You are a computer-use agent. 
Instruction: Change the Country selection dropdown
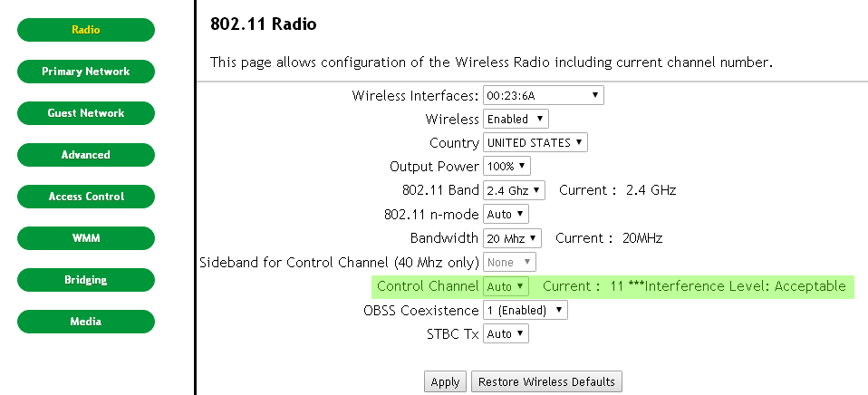[x=535, y=143]
